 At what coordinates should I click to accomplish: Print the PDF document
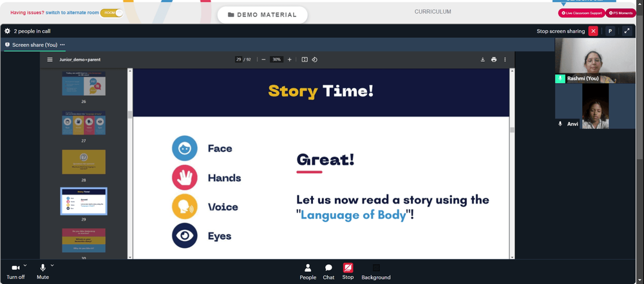[494, 60]
